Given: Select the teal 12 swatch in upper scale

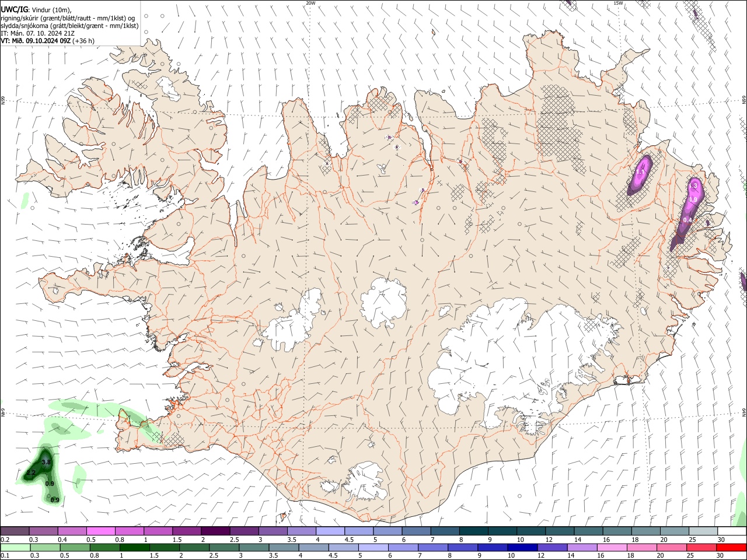Looking at the screenshot, I should [x=558, y=531].
